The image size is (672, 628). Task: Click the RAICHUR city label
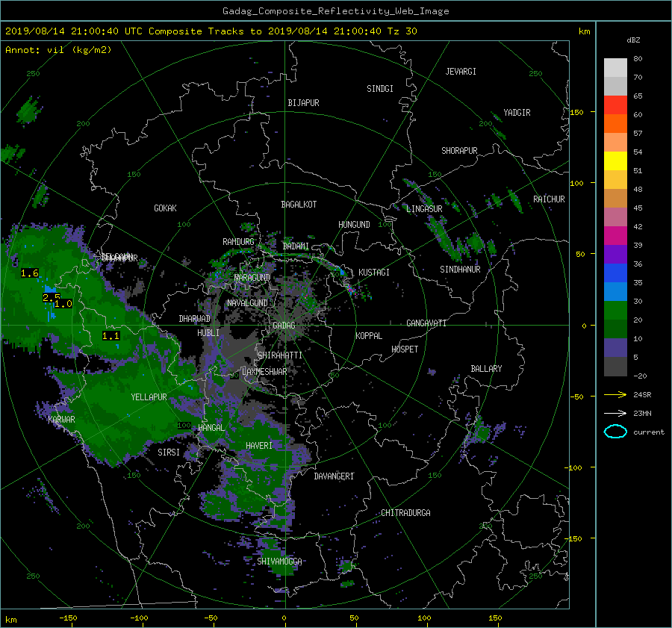pyautogui.click(x=549, y=199)
